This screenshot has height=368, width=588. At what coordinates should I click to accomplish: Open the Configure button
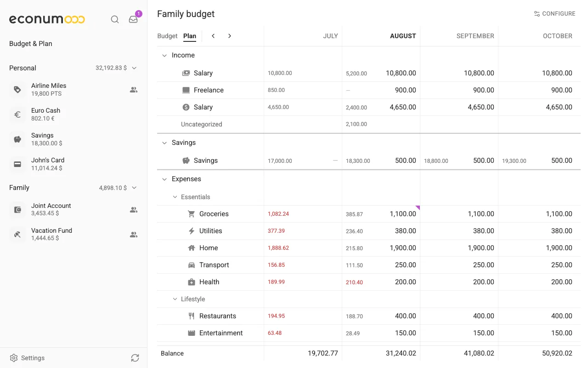coord(554,14)
